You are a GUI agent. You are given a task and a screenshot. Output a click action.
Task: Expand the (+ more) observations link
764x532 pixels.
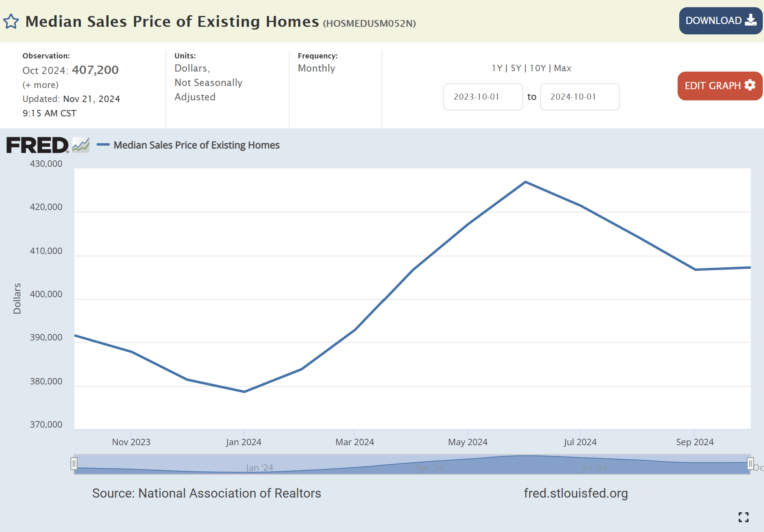[x=40, y=85]
